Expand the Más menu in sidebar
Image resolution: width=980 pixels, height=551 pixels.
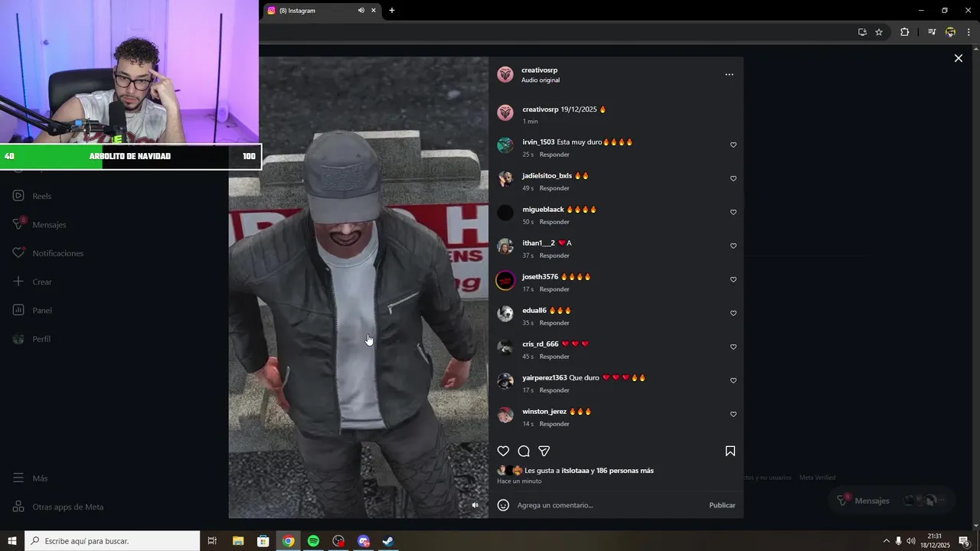pos(31,478)
